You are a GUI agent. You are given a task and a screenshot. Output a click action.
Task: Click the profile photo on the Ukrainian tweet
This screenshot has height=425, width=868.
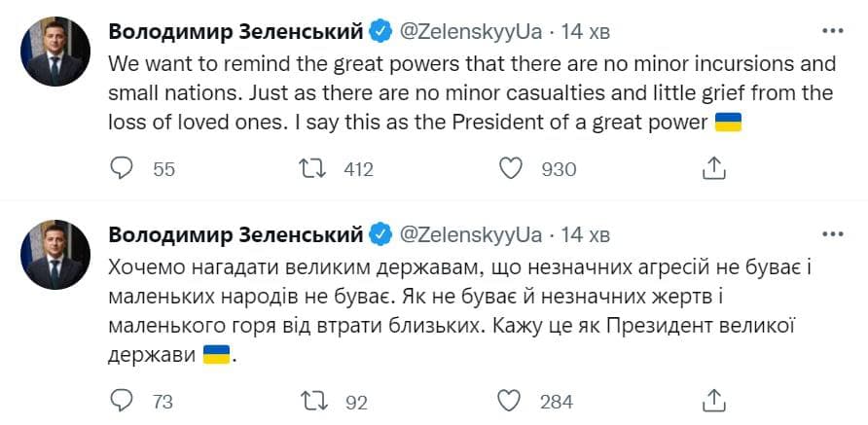pyautogui.click(x=54, y=254)
